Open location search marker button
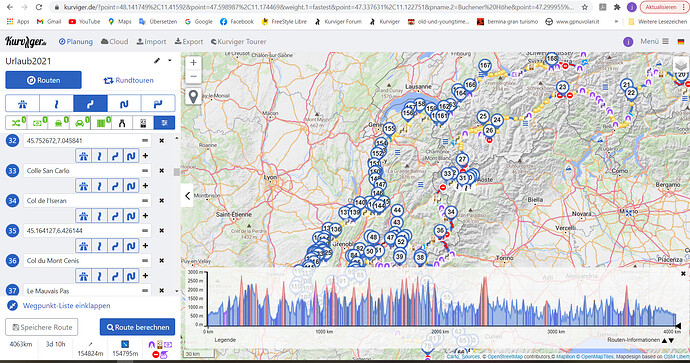The image size is (690, 363). tap(193, 96)
